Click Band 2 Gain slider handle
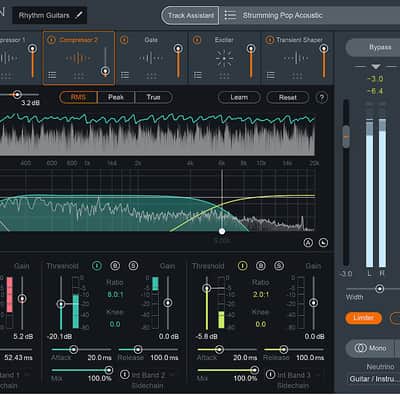The height and width of the screenshot is (400, 400). [x=168, y=303]
